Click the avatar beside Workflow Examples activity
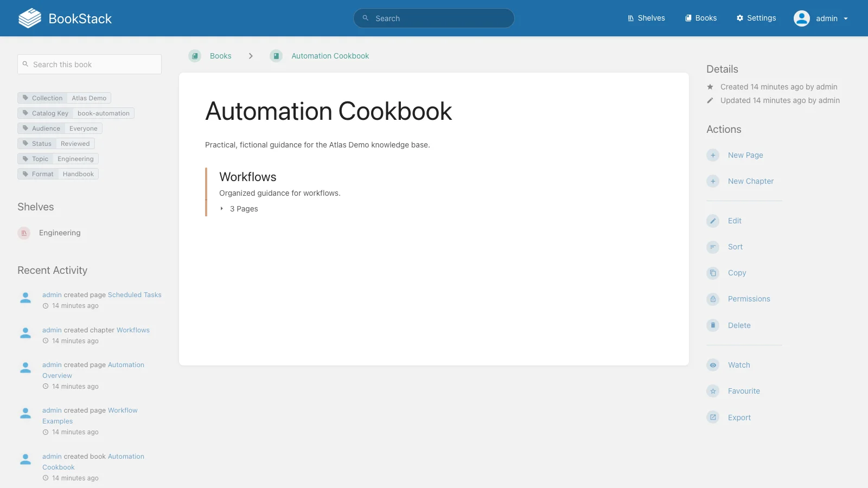 coord(25,413)
